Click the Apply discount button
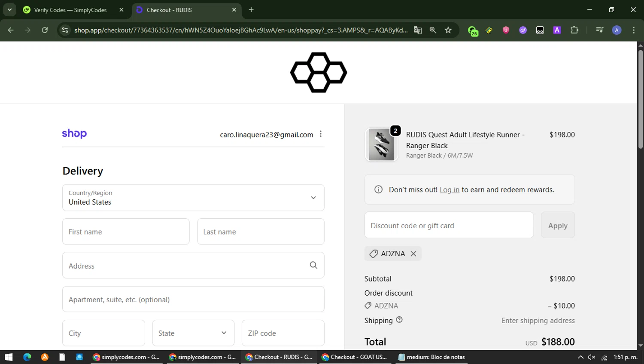Screen dimensions: 644x364 pos(558,225)
